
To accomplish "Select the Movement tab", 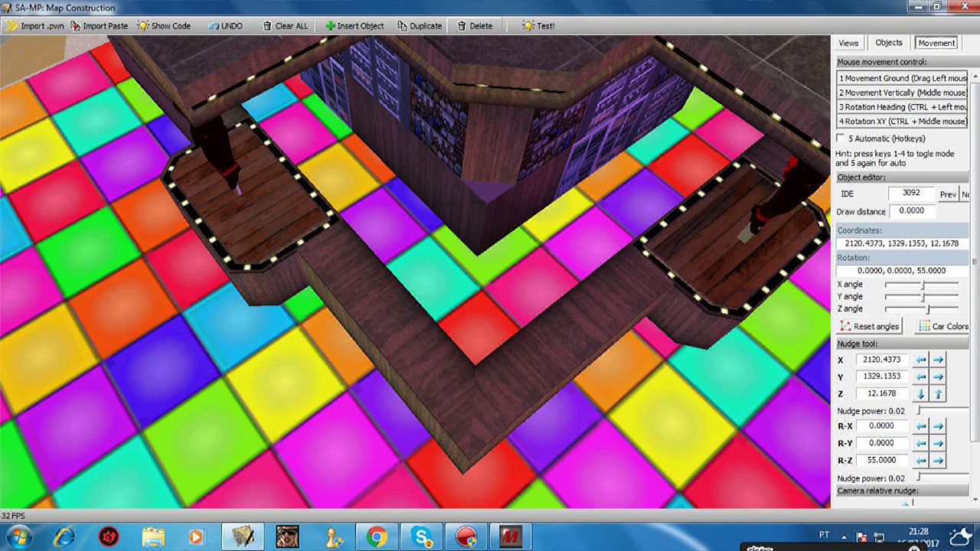I will (x=936, y=43).
